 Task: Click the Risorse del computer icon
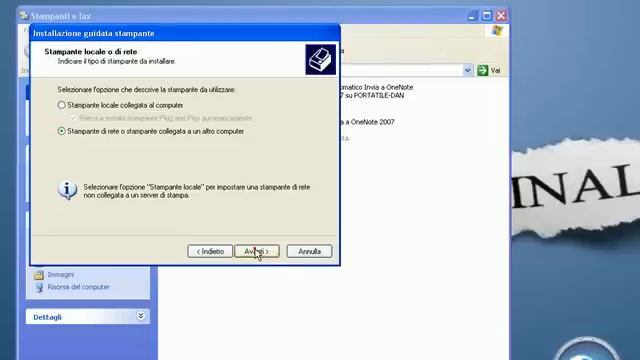(x=39, y=287)
